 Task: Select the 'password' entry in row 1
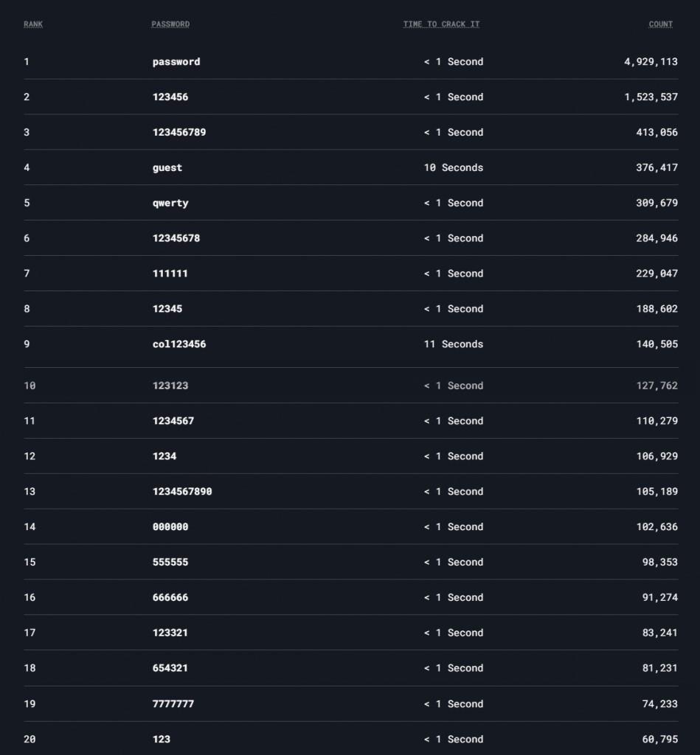click(176, 62)
